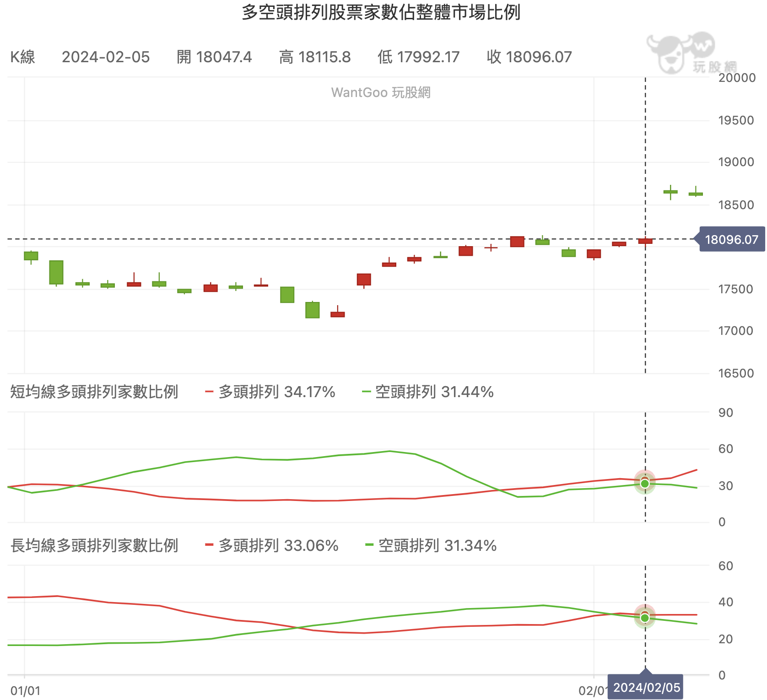The width and height of the screenshot is (767, 700).
Task: Toggle 空頭排列 31.34% legend in long MA panel
Action: click(431, 545)
